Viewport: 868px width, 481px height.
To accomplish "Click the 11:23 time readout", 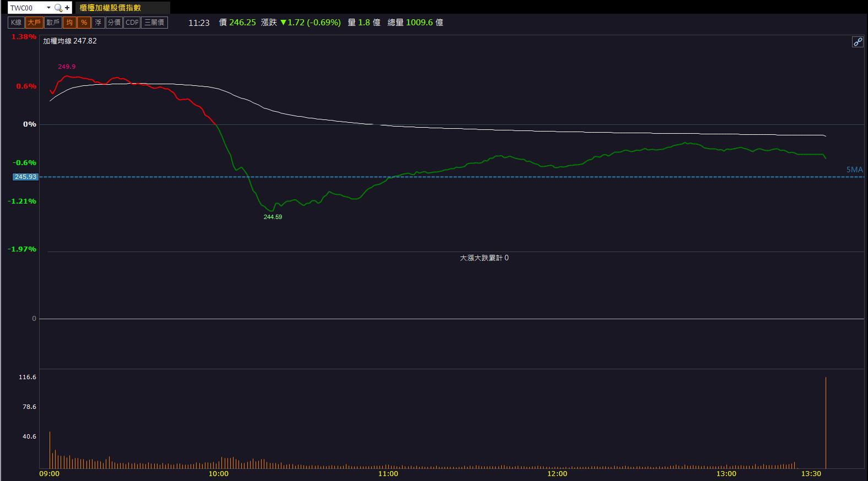I will (x=199, y=23).
